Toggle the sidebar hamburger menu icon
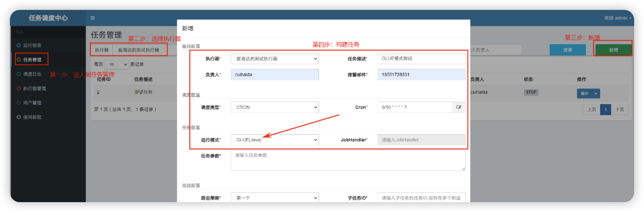The height and width of the screenshot is (212, 644). point(93,18)
